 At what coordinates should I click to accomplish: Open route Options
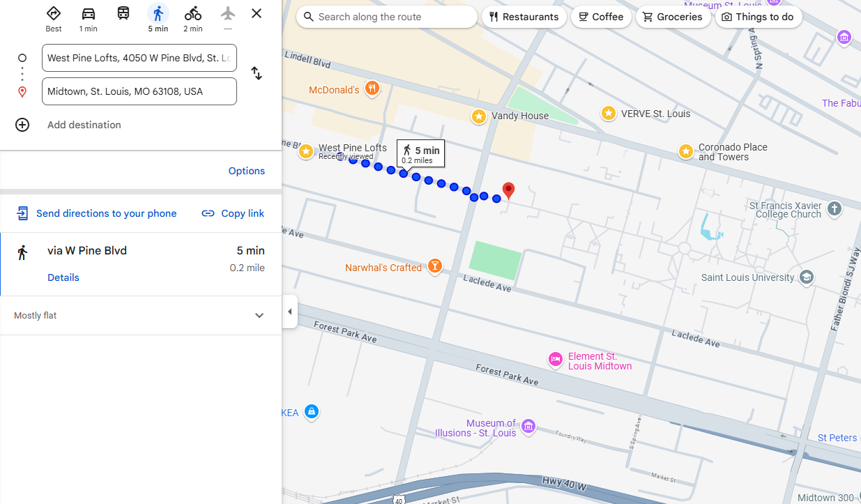tap(247, 171)
